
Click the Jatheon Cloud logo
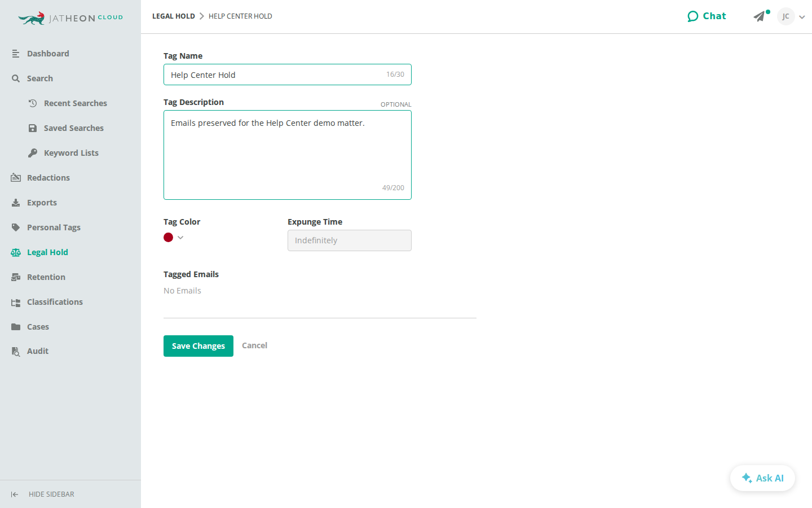70,18
